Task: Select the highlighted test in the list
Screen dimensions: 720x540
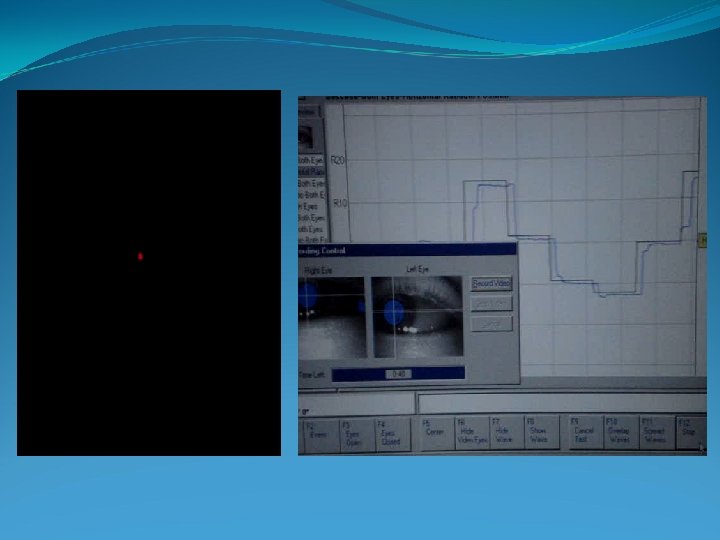Action: click(311, 172)
